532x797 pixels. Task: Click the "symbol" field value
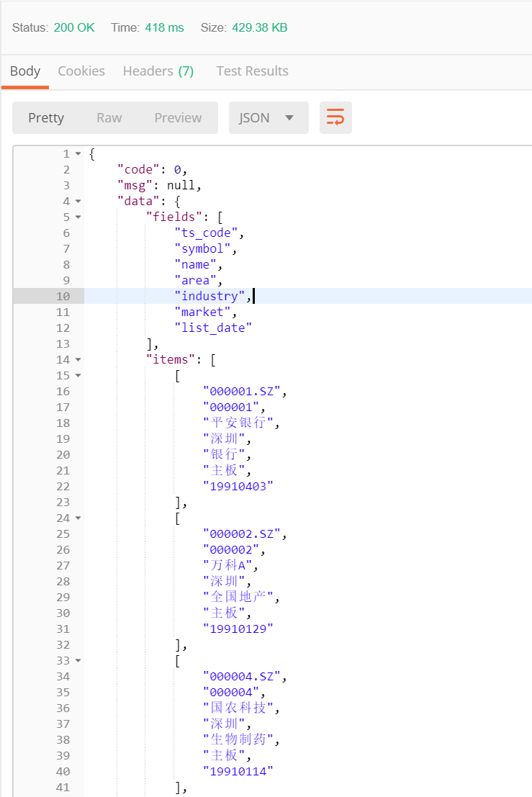203,248
